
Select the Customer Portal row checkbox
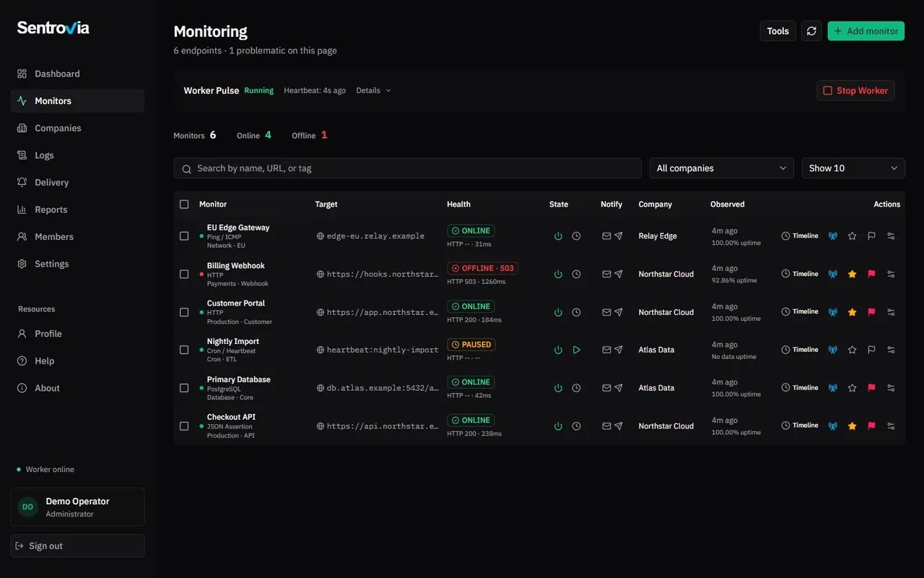(x=184, y=312)
